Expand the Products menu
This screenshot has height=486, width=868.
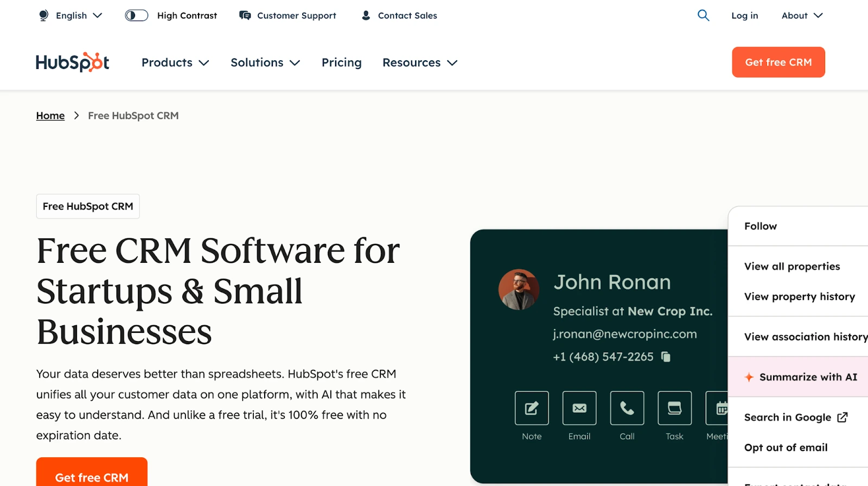(175, 62)
